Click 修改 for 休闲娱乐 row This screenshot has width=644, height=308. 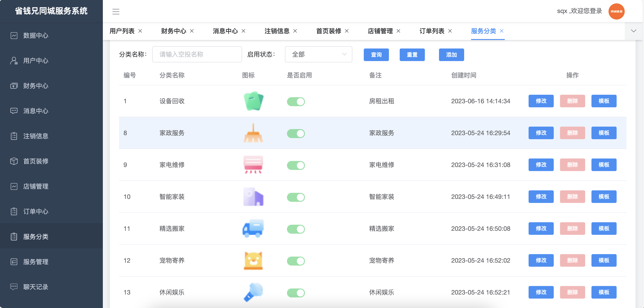click(x=541, y=292)
